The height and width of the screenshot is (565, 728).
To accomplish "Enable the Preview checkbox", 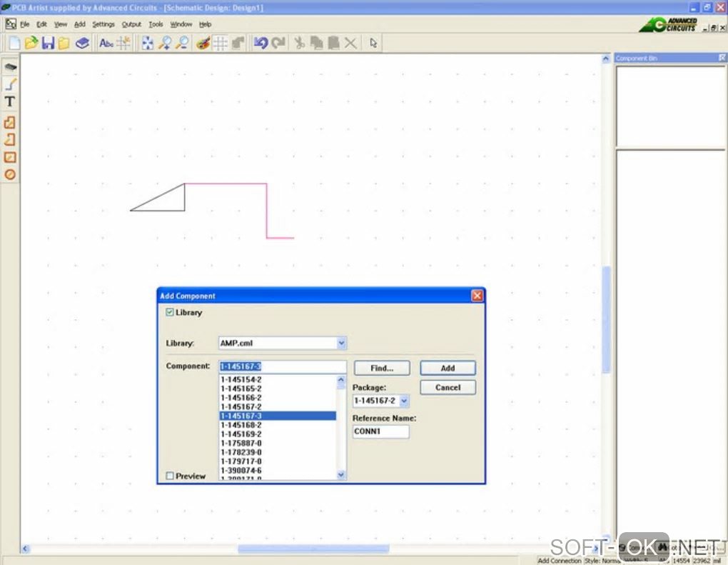I will tap(170, 476).
